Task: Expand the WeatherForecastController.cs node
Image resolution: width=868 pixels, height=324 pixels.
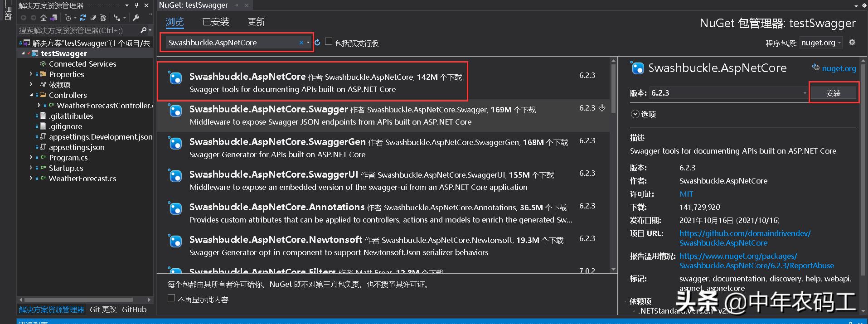Action: (39, 105)
